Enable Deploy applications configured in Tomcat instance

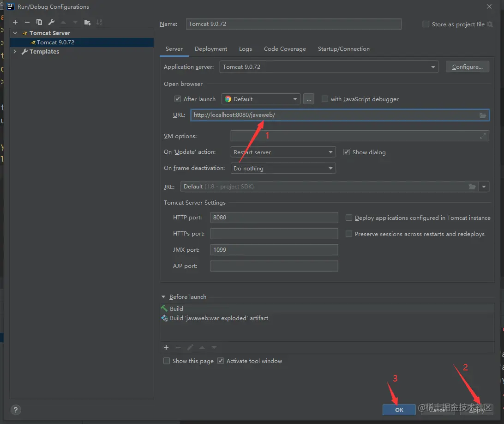coord(349,218)
